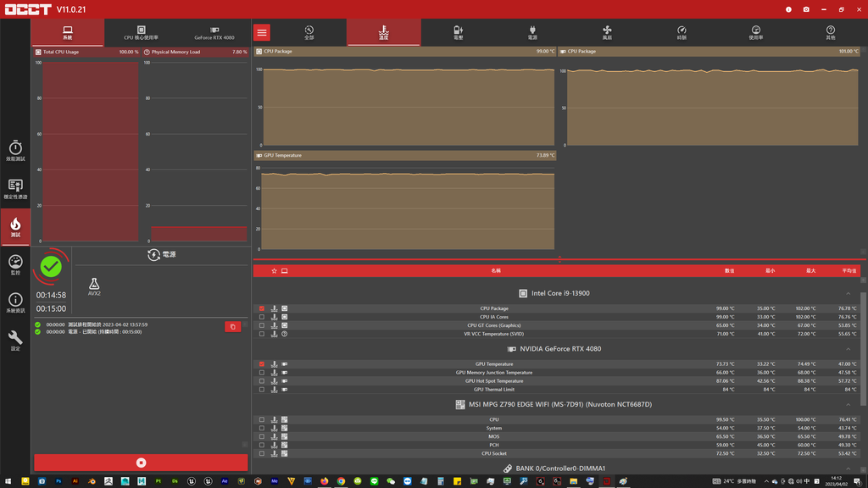Open 設定 settings wrench in sidebar

tap(15, 341)
